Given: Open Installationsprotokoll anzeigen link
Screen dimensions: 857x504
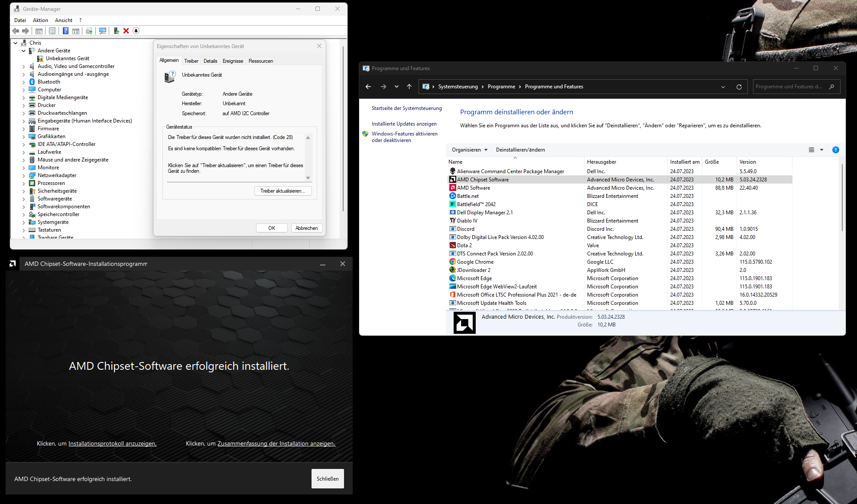Looking at the screenshot, I should (112, 443).
